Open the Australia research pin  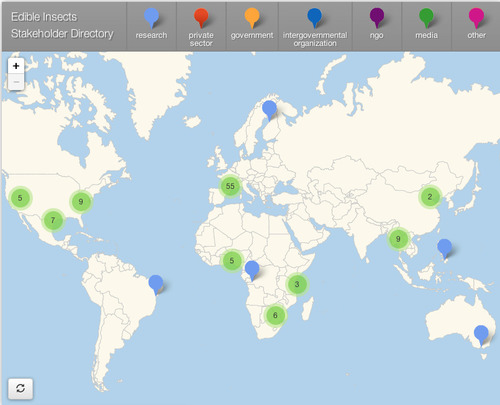click(x=481, y=335)
